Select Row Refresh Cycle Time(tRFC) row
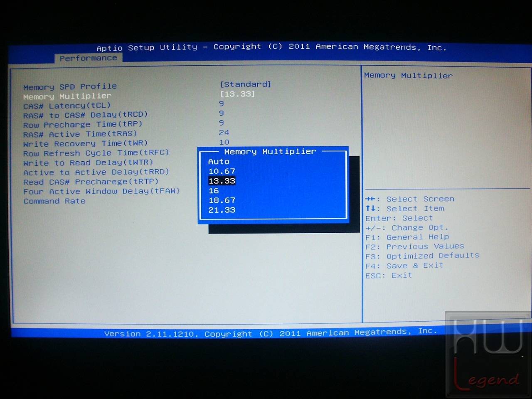The height and width of the screenshot is (399, 532). (x=96, y=153)
